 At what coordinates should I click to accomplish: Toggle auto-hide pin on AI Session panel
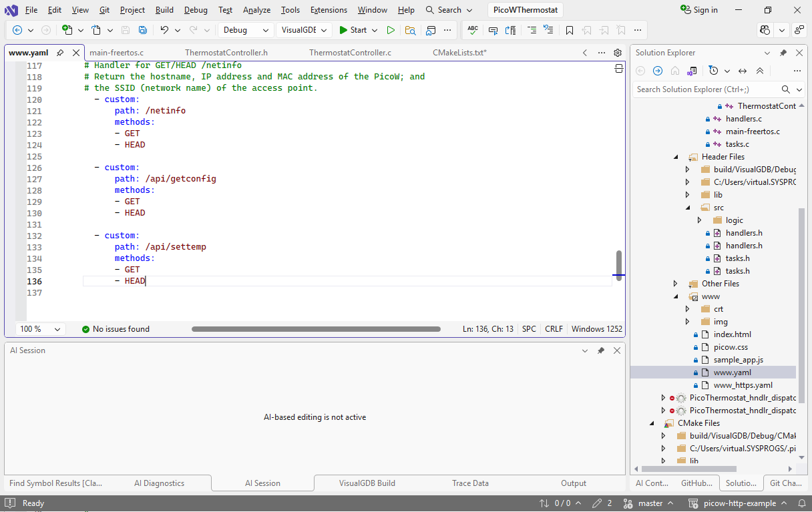601,350
